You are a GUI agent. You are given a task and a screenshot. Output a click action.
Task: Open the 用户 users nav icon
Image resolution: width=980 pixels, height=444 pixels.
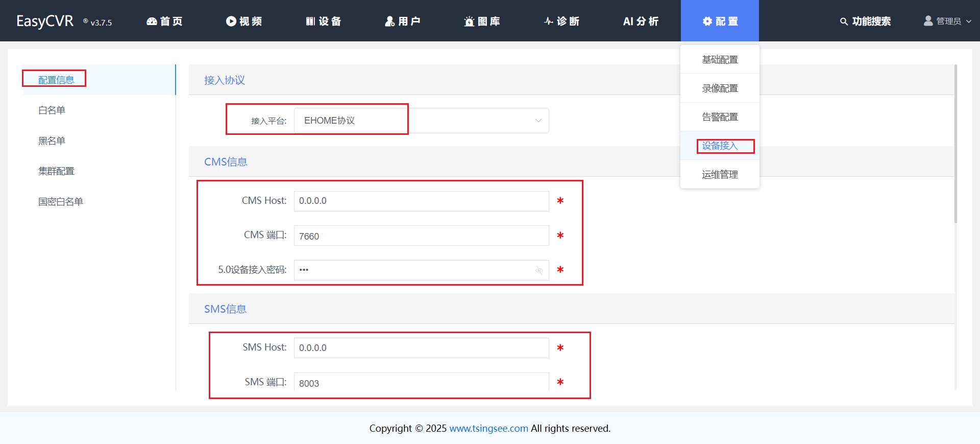click(390, 21)
